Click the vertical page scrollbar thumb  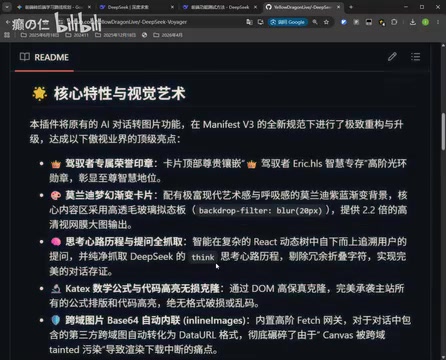click(x=443, y=131)
